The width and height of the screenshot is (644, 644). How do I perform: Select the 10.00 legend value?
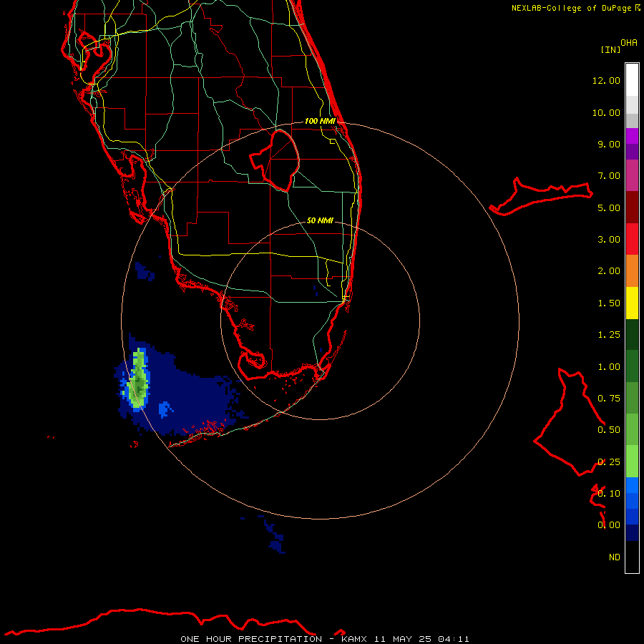pos(606,112)
